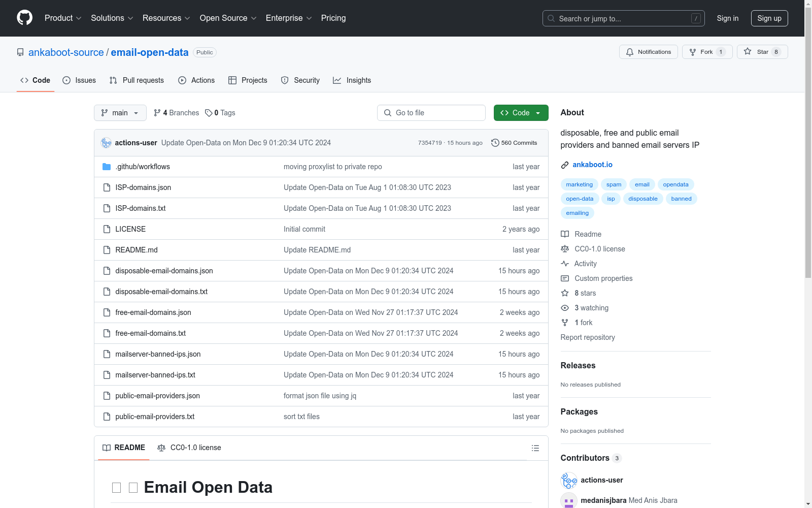
Task: Click the star icon for this repository
Action: 748,51
